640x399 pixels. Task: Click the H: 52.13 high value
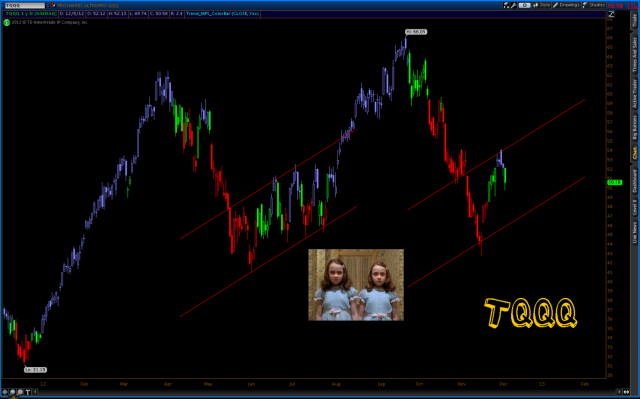pyautogui.click(x=118, y=13)
